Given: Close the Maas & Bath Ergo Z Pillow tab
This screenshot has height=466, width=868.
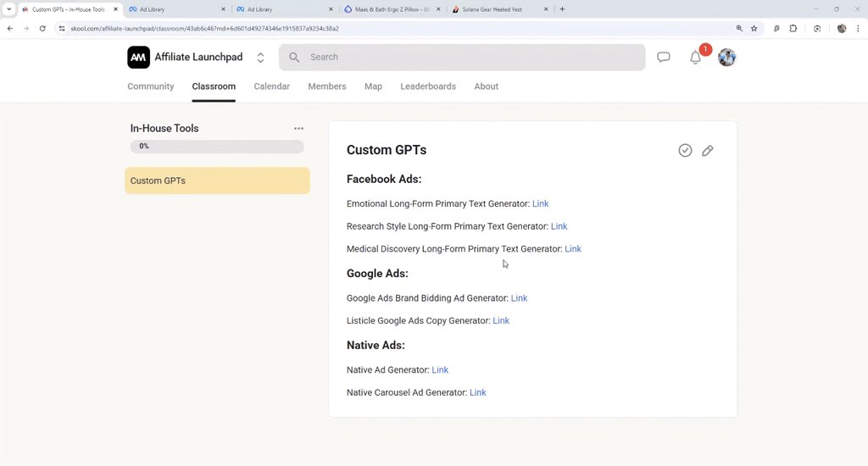Looking at the screenshot, I should point(438,9).
